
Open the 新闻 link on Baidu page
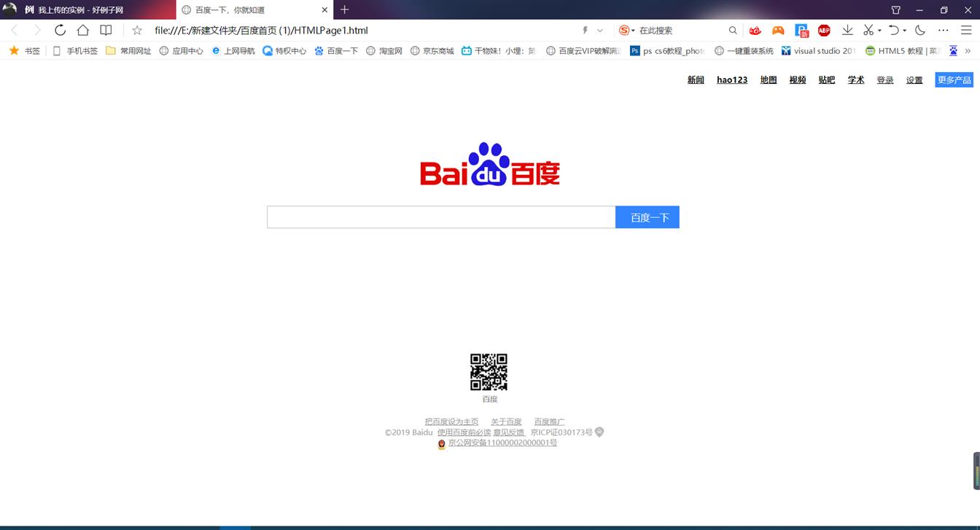(696, 80)
